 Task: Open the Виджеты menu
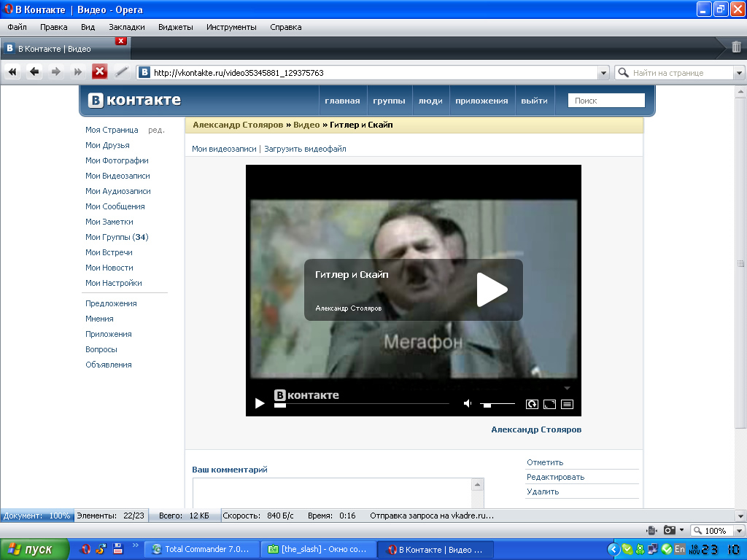(x=176, y=27)
